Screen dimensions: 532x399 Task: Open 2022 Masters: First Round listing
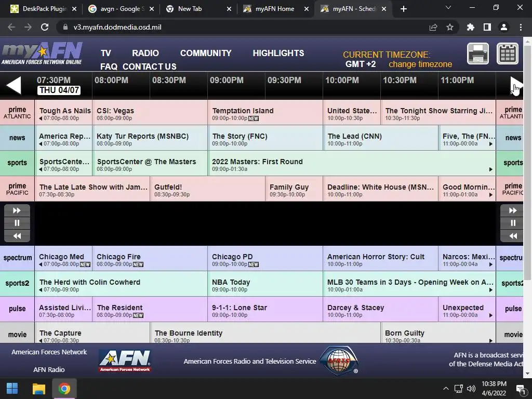pos(352,163)
